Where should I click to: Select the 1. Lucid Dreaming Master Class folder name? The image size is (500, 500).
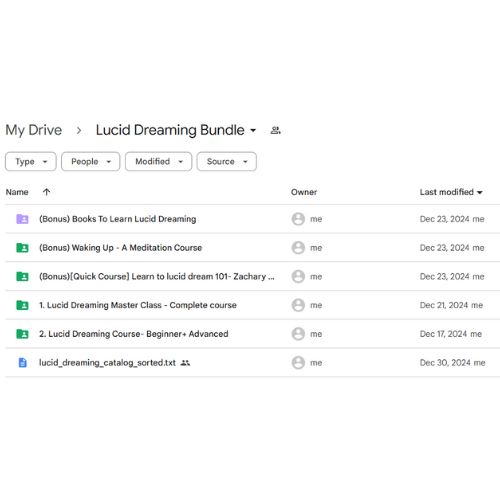(x=138, y=305)
